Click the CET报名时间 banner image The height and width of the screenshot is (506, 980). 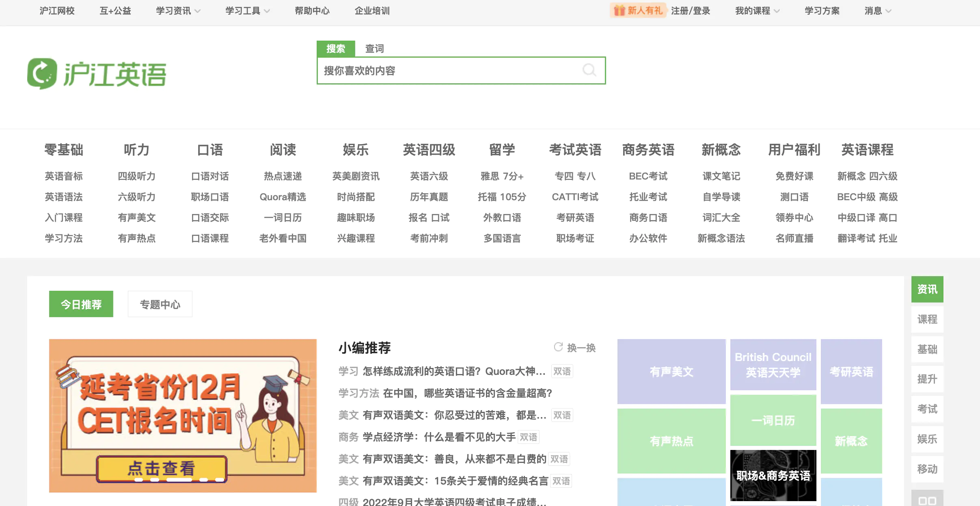[183, 416]
